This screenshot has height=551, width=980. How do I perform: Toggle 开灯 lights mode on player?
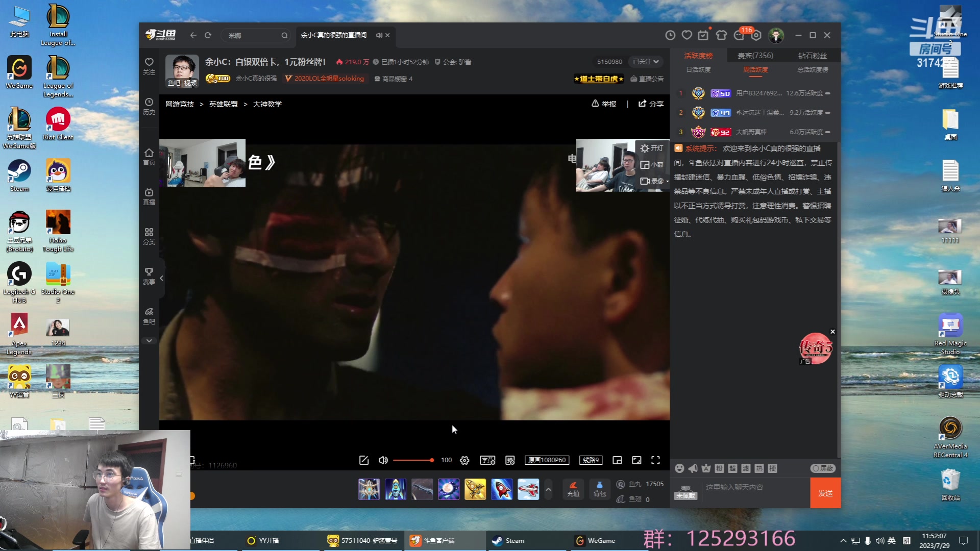[652, 148]
